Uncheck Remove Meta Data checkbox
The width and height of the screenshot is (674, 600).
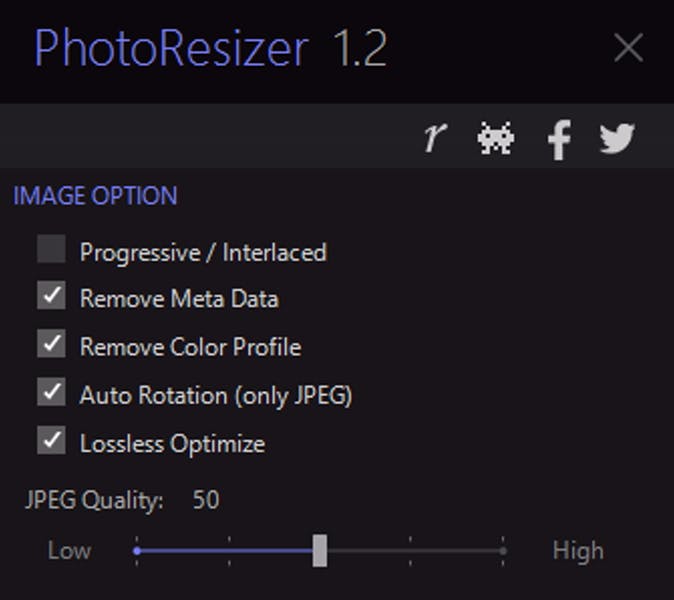[x=51, y=296]
